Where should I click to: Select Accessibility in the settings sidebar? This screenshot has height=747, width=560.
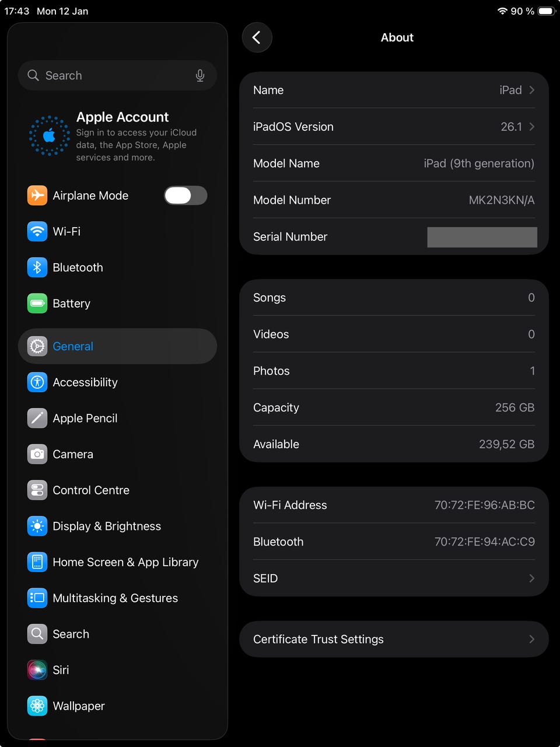click(117, 382)
